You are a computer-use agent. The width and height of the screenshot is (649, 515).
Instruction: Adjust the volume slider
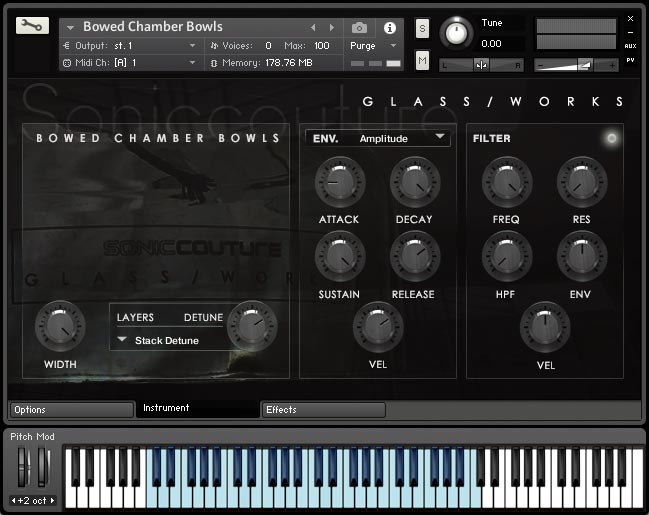pyautogui.click(x=576, y=65)
